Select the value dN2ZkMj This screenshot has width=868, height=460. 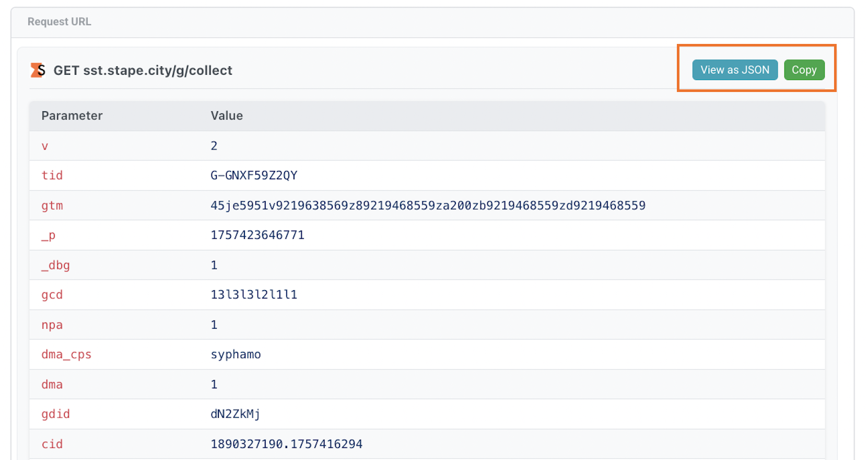click(x=236, y=414)
